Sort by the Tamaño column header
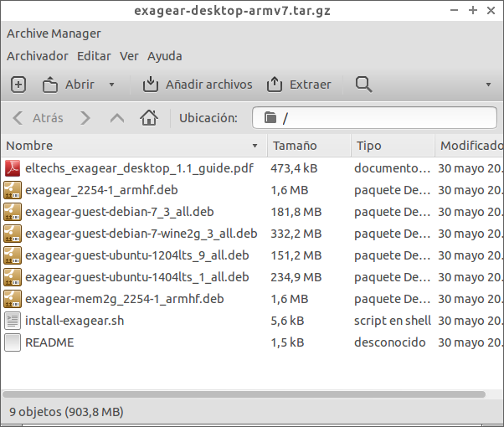This screenshot has height=427, width=504. click(309, 146)
